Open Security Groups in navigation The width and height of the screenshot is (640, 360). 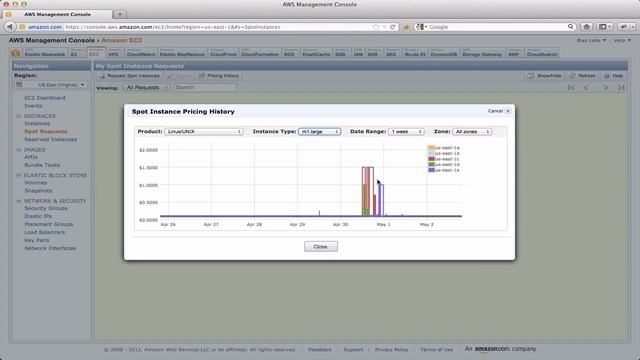46,208
